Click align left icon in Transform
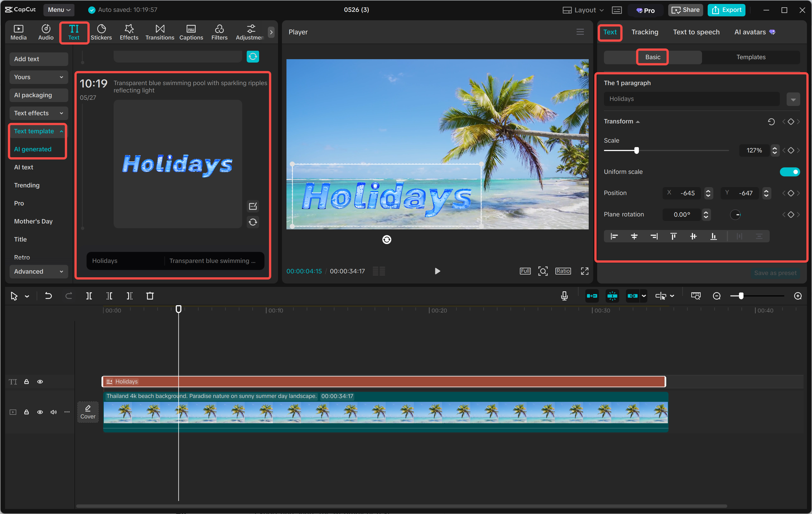The height and width of the screenshot is (514, 812). (614, 236)
